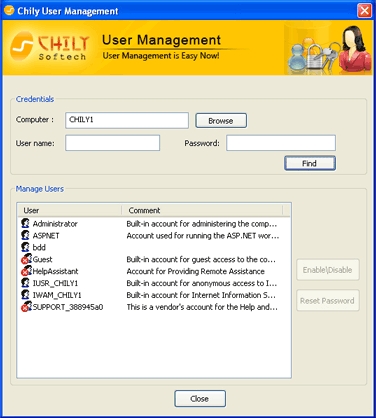Sort by the User column header
This screenshot has width=376, height=418.
tap(69, 210)
